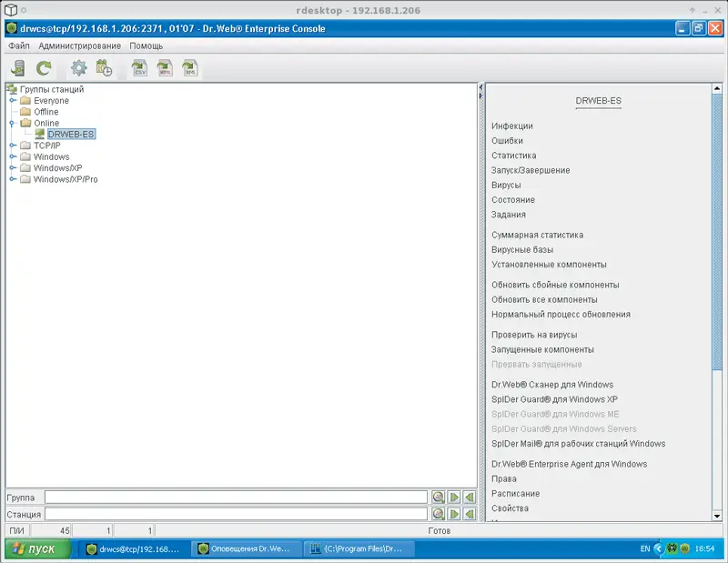This screenshot has width=728, height=563.
Task: Open the Состояние link
Action: (513, 199)
